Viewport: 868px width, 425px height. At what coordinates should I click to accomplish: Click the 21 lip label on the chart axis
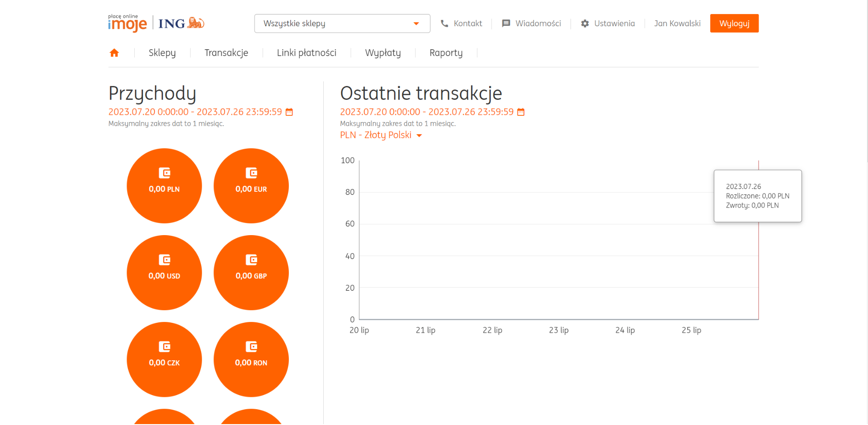(426, 330)
